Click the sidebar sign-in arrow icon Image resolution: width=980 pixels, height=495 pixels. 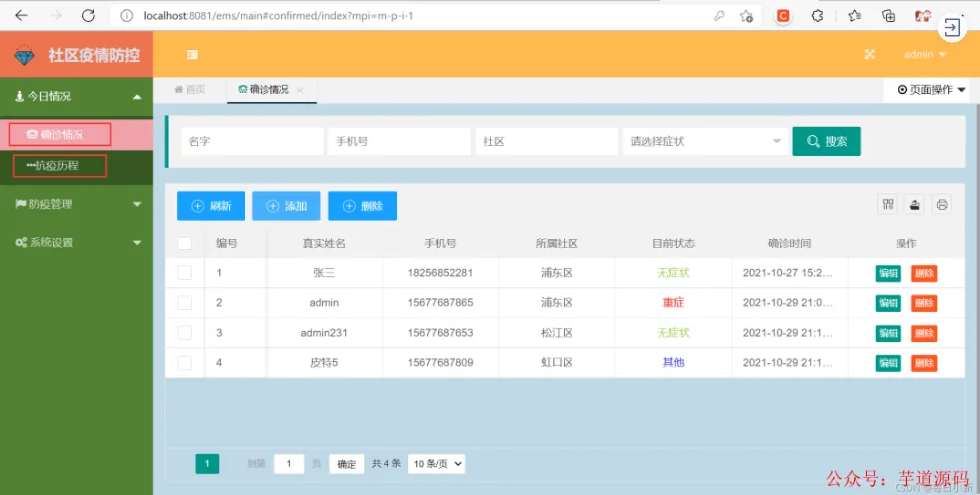pos(952,27)
